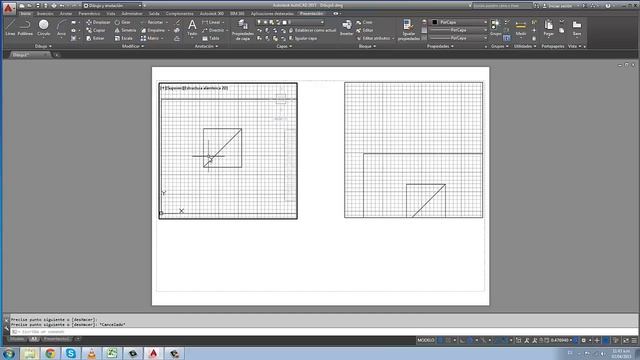Toggle MODELO paper space button
Screen dimensions: 640x360
pos(426,340)
